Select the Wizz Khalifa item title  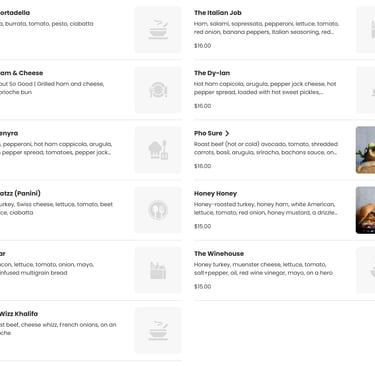(19, 314)
